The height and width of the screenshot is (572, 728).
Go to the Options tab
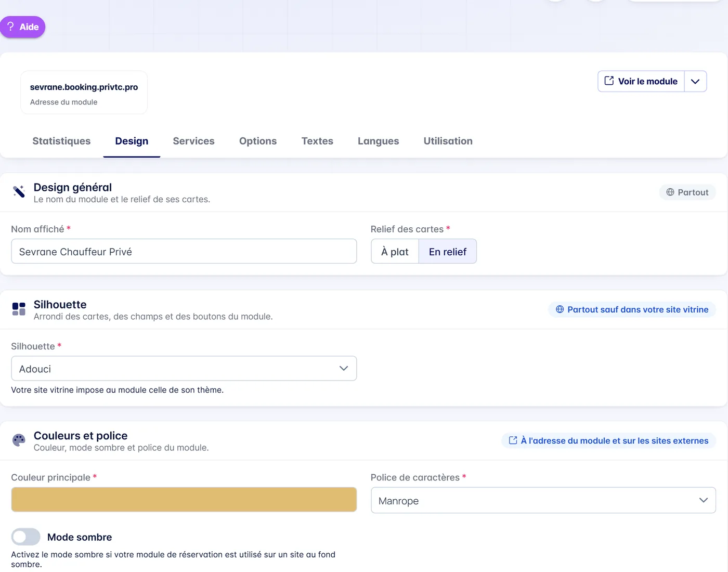[258, 141]
